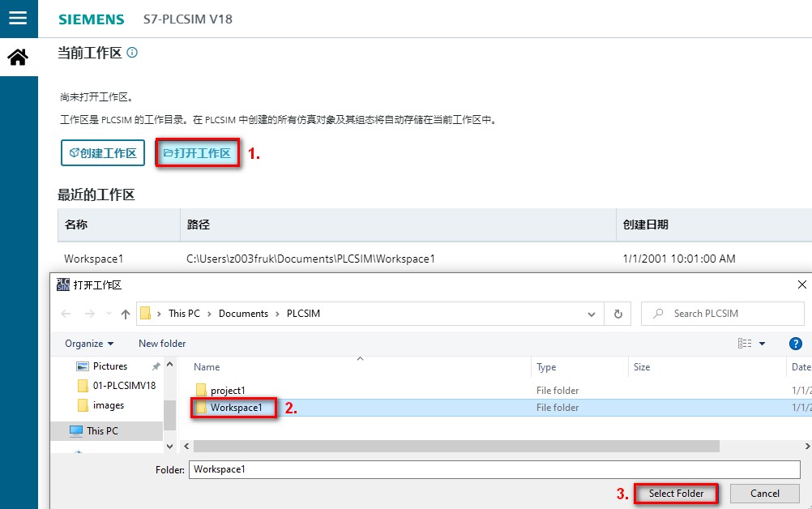Open the view options dropdown arrow

[762, 344]
